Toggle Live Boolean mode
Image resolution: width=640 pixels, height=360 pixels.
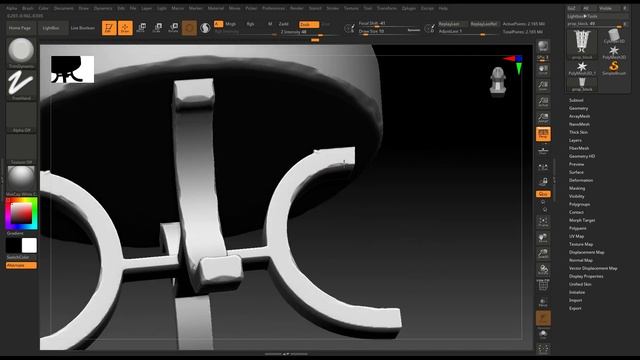[x=82, y=28]
